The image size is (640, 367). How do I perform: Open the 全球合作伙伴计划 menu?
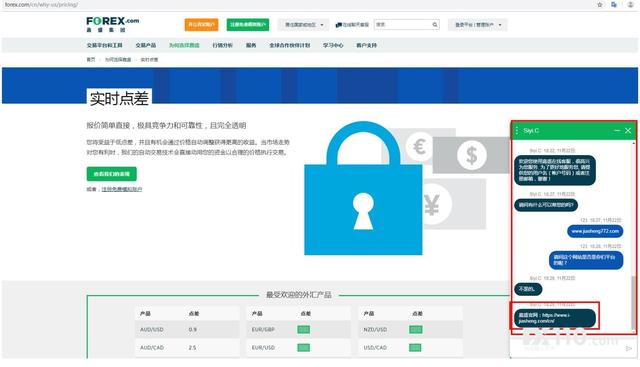tap(290, 45)
